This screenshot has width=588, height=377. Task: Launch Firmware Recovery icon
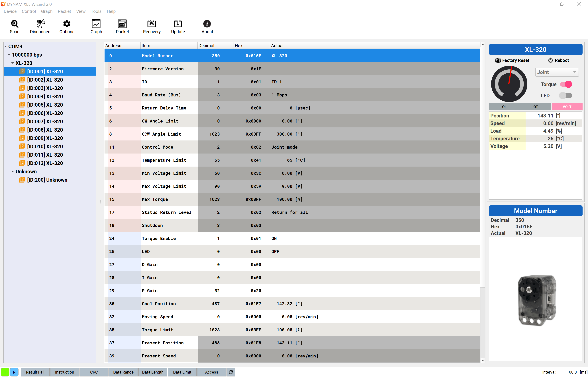pyautogui.click(x=152, y=24)
